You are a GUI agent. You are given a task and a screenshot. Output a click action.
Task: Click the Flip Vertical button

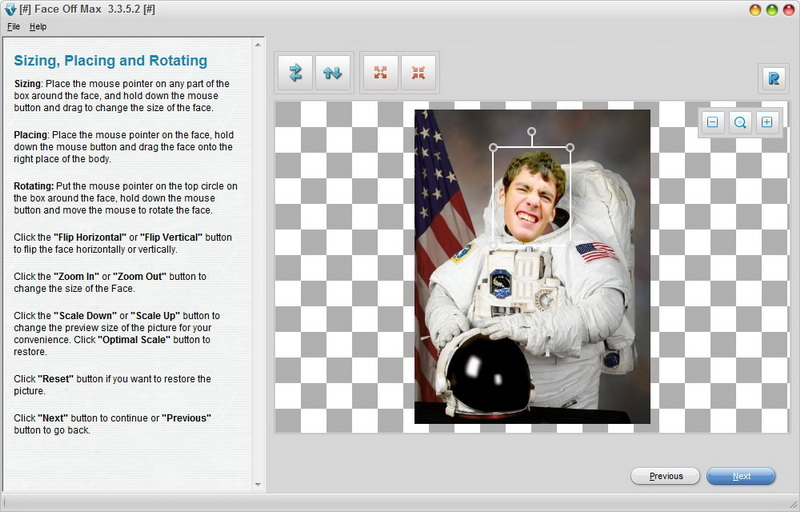tap(333, 73)
